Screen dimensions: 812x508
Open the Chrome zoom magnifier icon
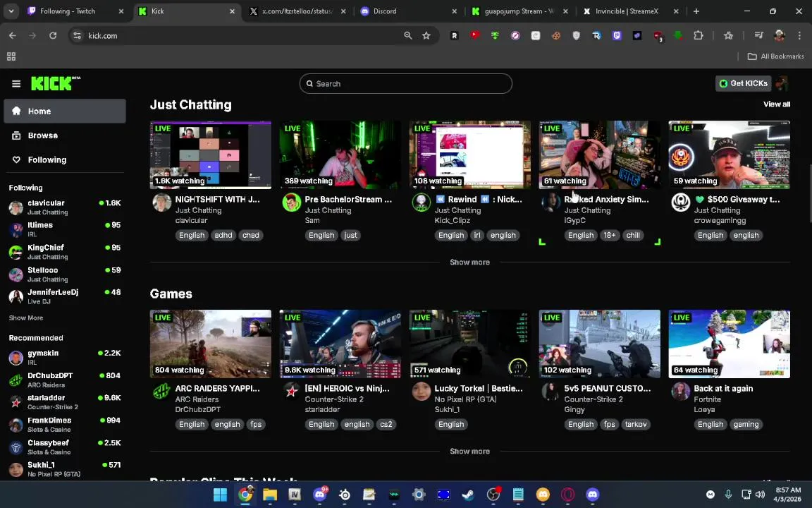(x=408, y=36)
